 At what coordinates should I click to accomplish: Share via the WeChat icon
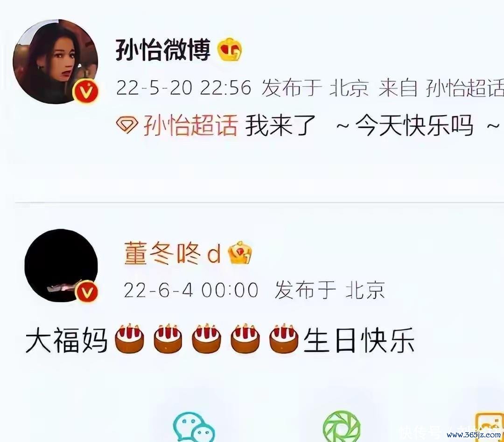click(x=194, y=427)
